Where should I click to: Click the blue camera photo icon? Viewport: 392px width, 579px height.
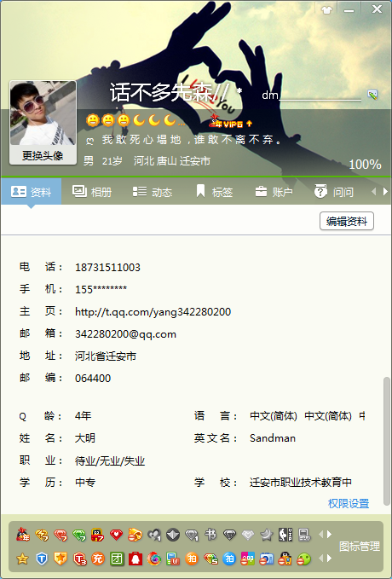(267, 559)
